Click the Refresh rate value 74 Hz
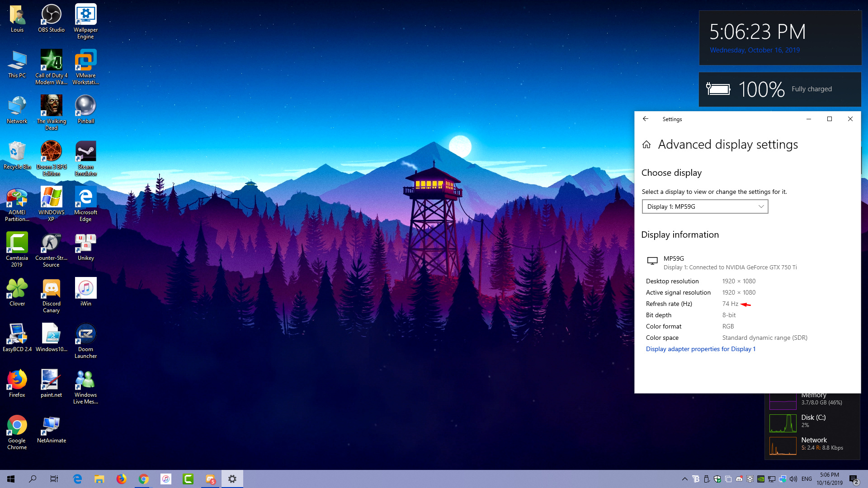Image resolution: width=868 pixels, height=488 pixels. (730, 304)
